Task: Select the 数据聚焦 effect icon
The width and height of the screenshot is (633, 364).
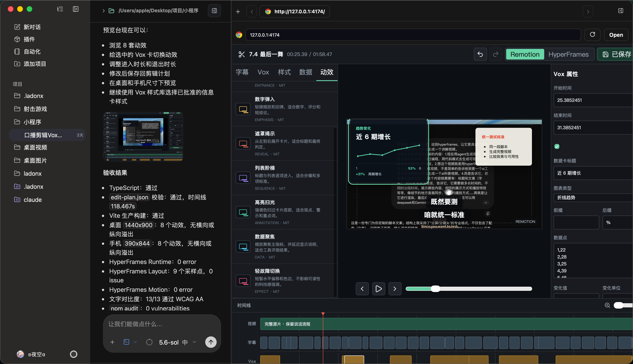Action: click(243, 246)
